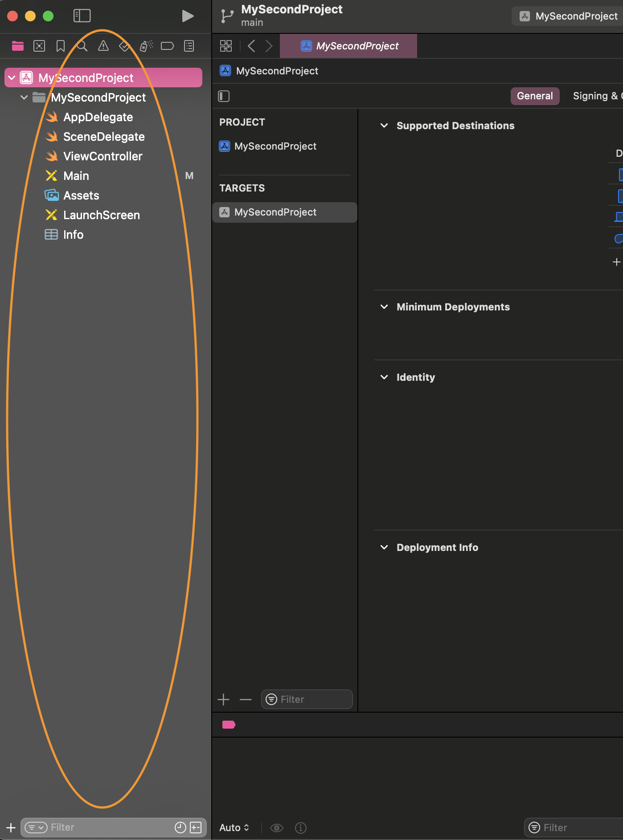Click the Quick Look eye icon
Image resolution: width=623 pixels, height=840 pixels.
[277, 828]
